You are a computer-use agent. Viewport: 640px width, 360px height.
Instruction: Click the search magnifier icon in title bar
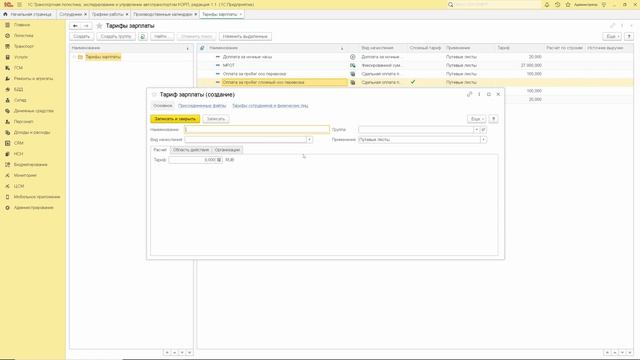pos(451,4)
